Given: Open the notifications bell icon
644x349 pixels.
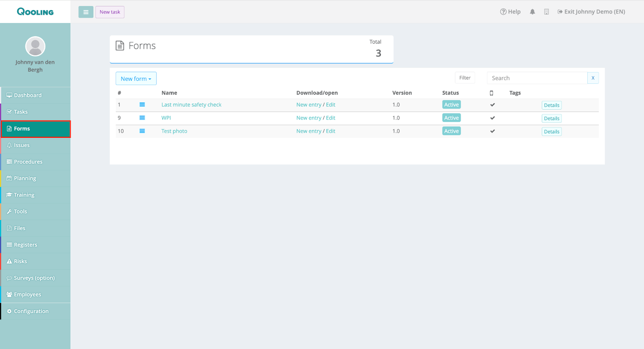Looking at the screenshot, I should (x=533, y=12).
